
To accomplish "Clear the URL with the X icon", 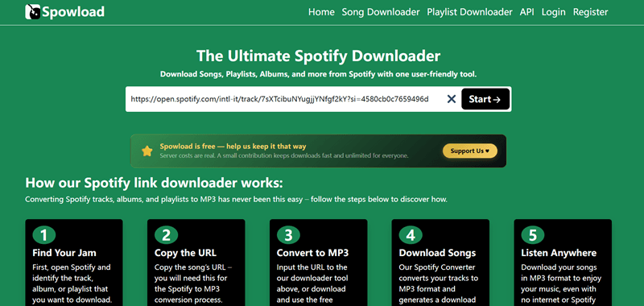I will pos(452,99).
